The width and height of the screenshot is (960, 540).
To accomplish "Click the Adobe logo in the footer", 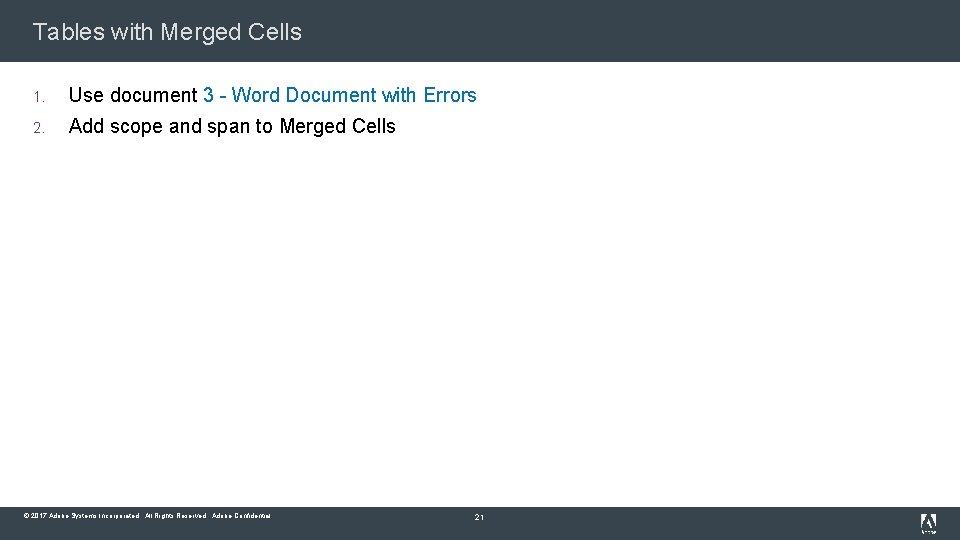I will (x=928, y=523).
